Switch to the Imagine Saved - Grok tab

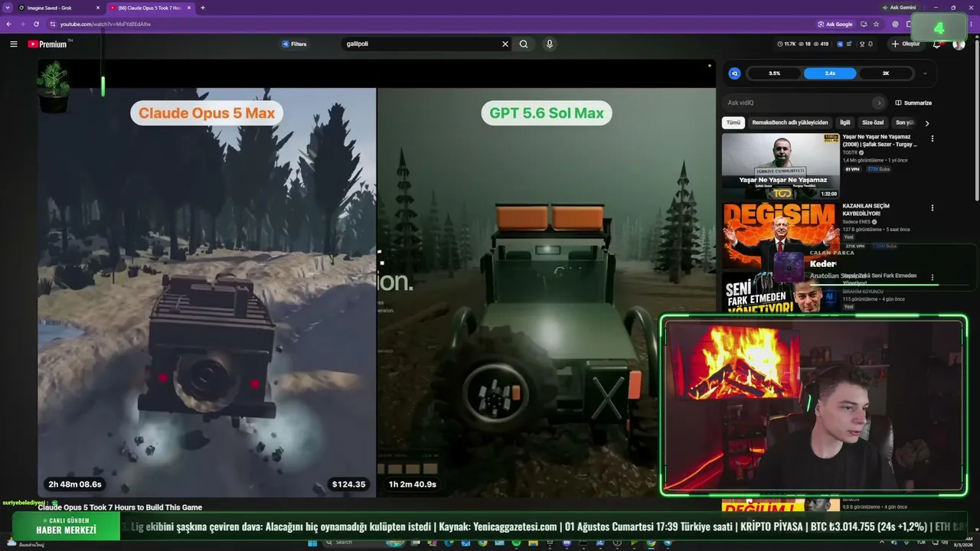[x=57, y=8]
